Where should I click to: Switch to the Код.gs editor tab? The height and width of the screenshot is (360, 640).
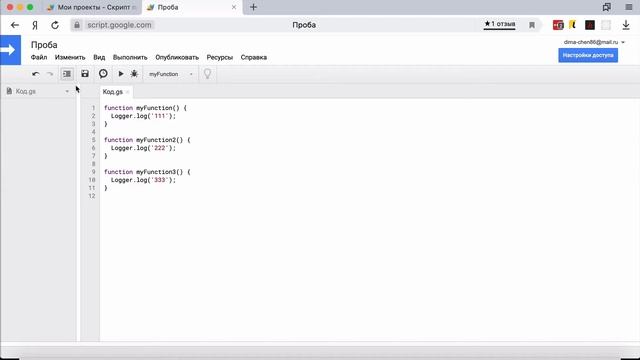point(113,92)
